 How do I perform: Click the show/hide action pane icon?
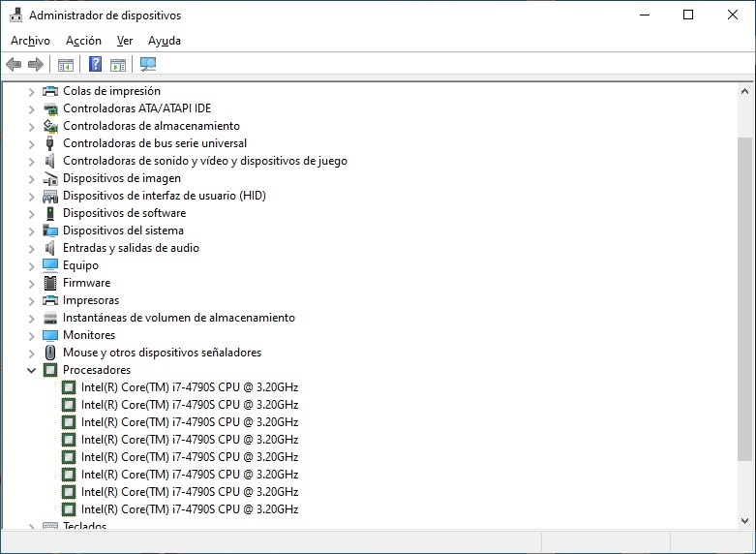[118, 65]
